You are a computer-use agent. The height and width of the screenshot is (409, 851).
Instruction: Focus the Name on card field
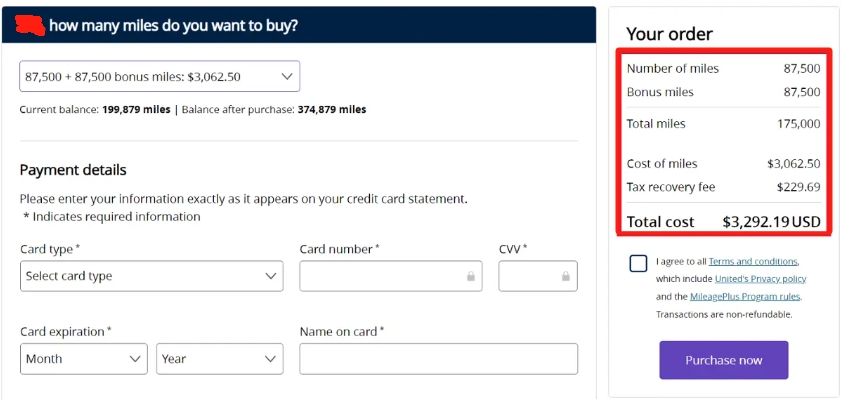(x=439, y=359)
